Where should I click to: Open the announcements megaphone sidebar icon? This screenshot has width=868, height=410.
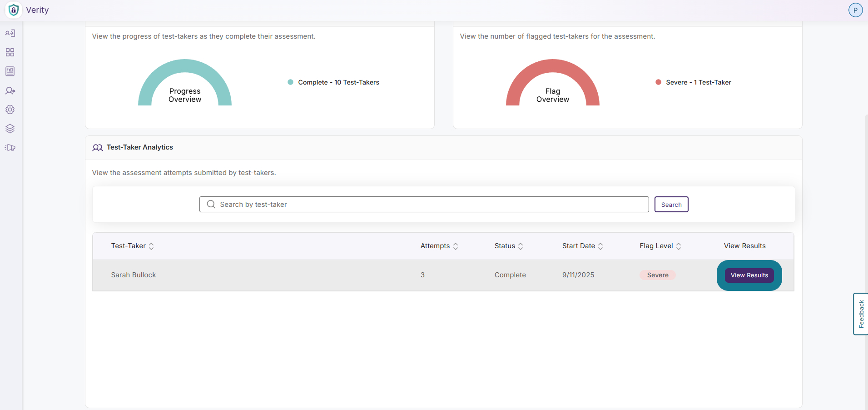coord(10,148)
